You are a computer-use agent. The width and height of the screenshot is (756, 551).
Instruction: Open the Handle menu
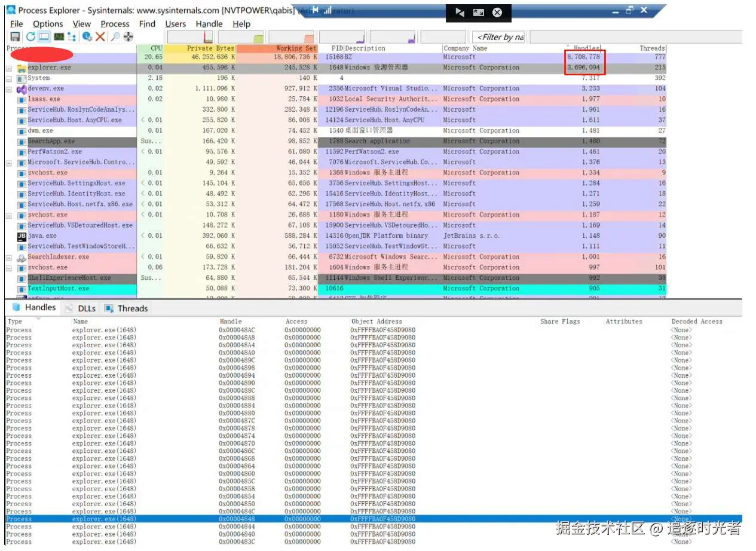209,24
